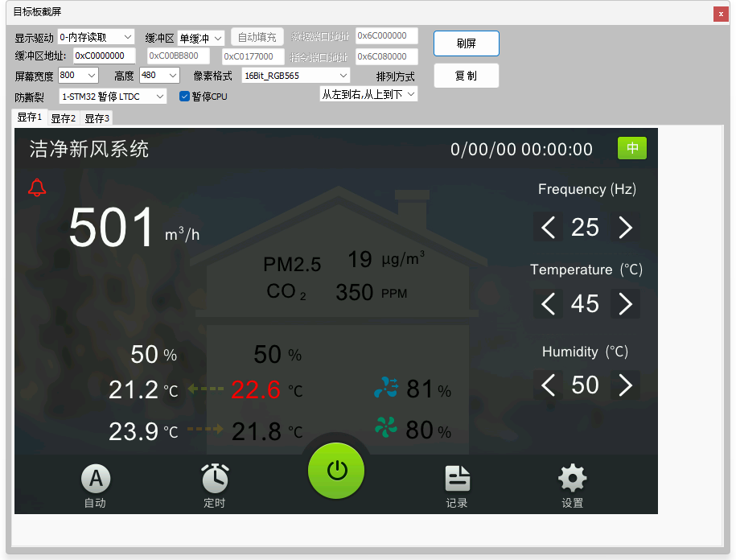Screen dimensions: 736x560
Task: Click the 0xC00BB800 address field
Action: (177, 56)
